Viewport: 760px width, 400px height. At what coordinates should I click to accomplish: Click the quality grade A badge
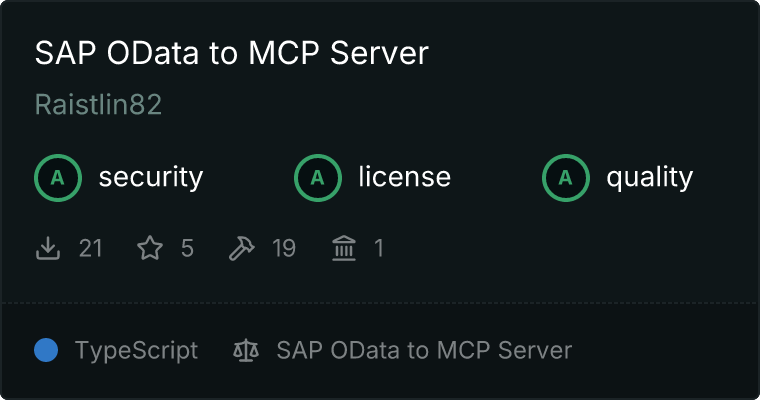tap(566, 178)
